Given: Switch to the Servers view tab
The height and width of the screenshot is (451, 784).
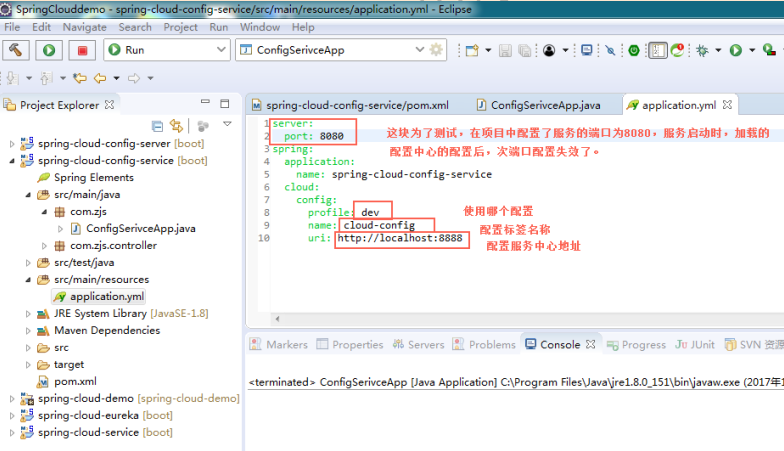Looking at the screenshot, I should pyautogui.click(x=418, y=344).
